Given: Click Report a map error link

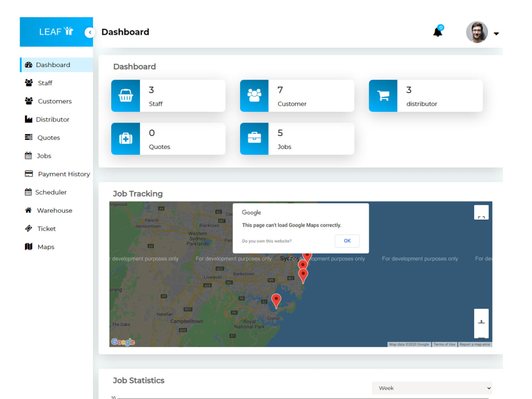Looking at the screenshot, I should pyautogui.click(x=475, y=344).
